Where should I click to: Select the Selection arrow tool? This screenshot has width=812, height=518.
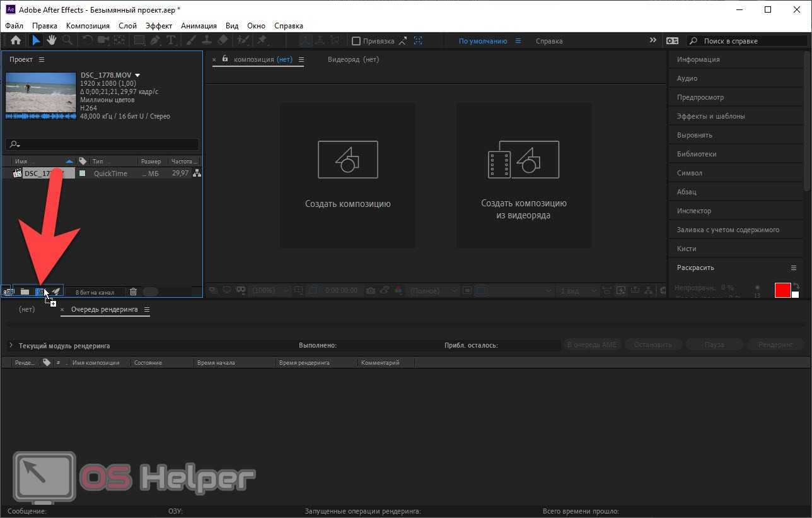pos(36,40)
